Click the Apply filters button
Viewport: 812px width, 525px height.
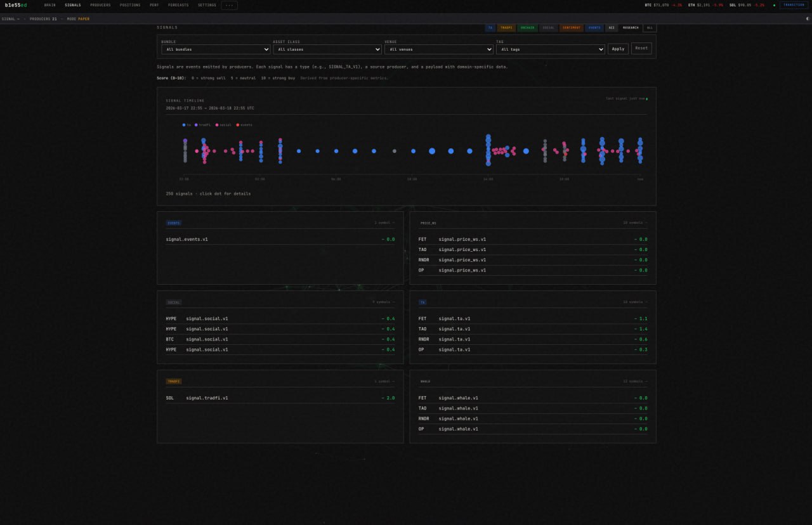[x=619, y=48]
